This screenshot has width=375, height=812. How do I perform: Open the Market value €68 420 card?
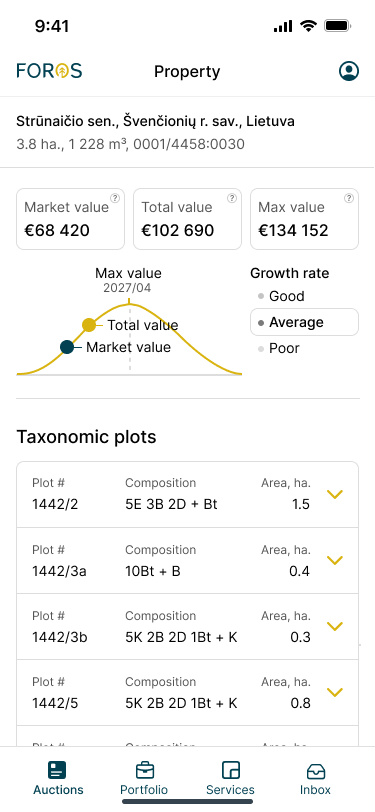tap(70, 219)
